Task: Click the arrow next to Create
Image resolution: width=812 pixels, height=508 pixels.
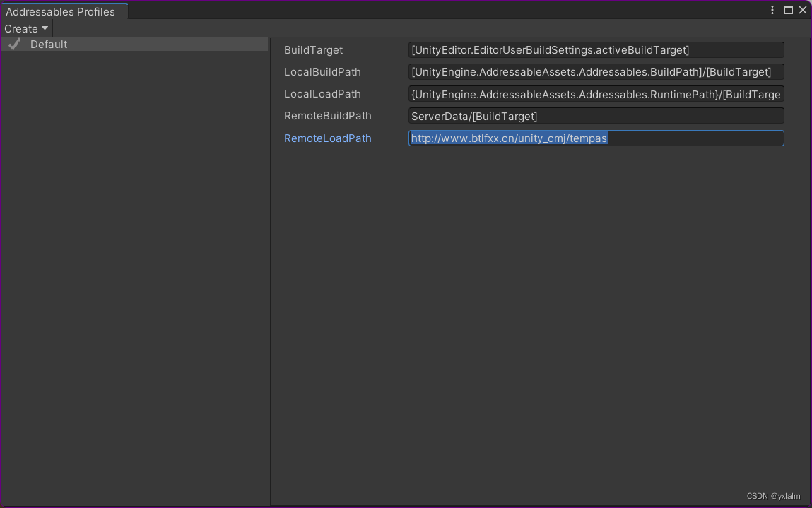Action: pyautogui.click(x=45, y=28)
